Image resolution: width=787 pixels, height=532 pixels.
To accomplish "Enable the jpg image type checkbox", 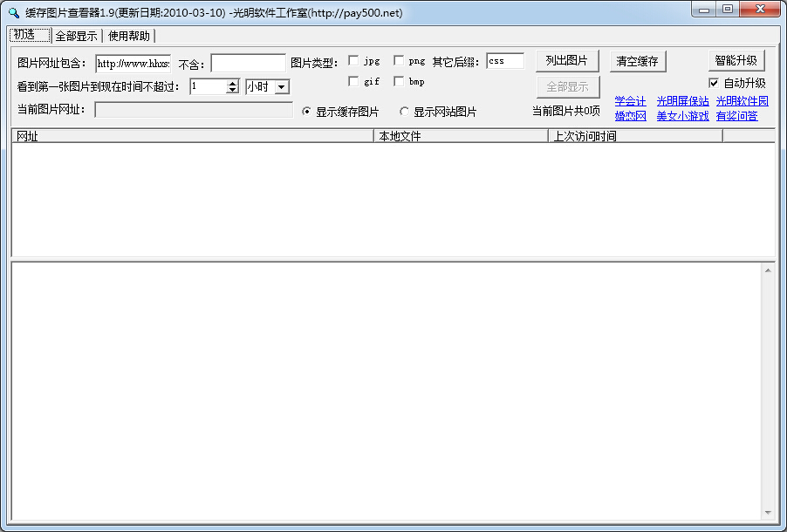I will (353, 61).
